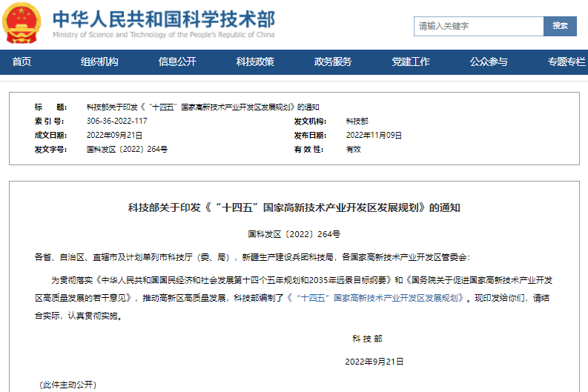Click the bold document heading title
The image size is (588, 392).
point(294,207)
